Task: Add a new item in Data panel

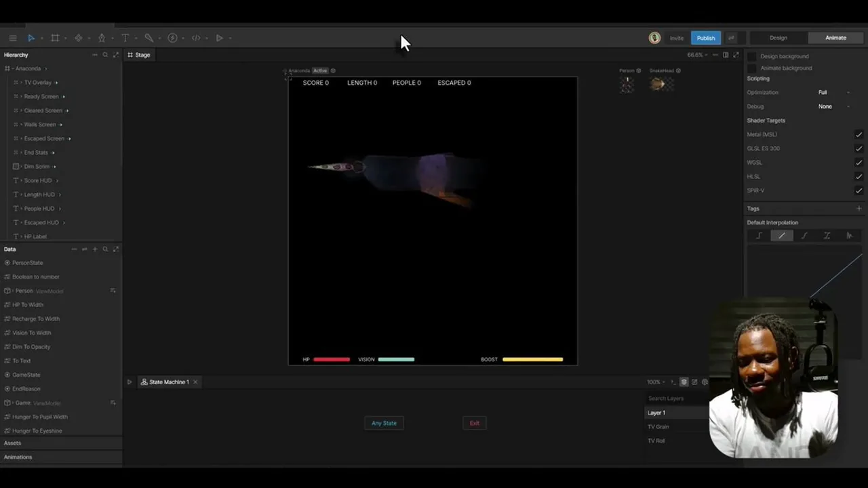Action: [95, 249]
